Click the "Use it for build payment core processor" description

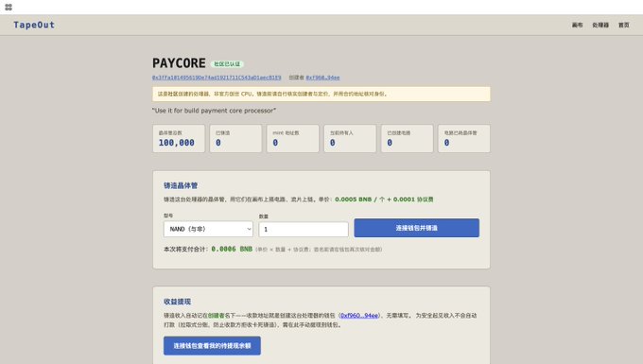[x=214, y=111]
